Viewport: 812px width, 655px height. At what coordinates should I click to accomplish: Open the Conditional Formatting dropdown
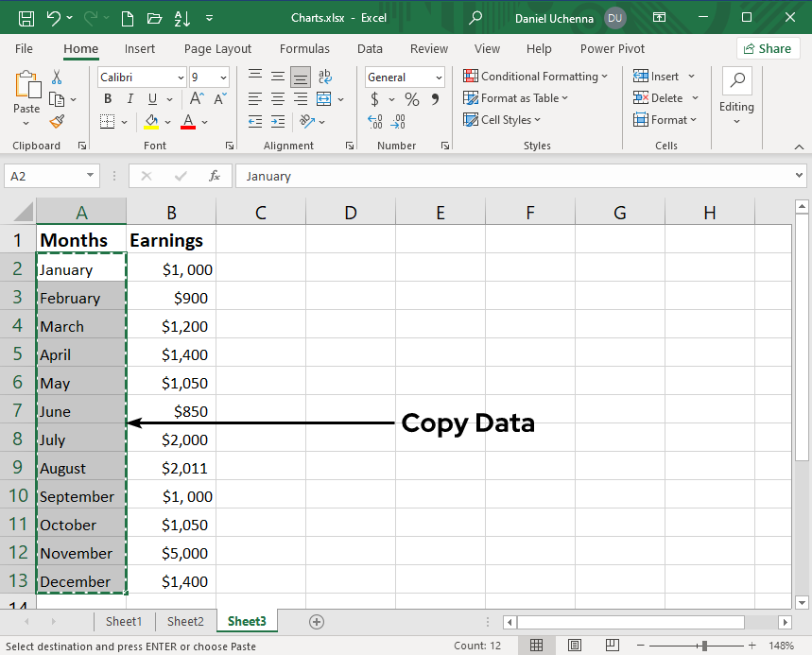[535, 77]
